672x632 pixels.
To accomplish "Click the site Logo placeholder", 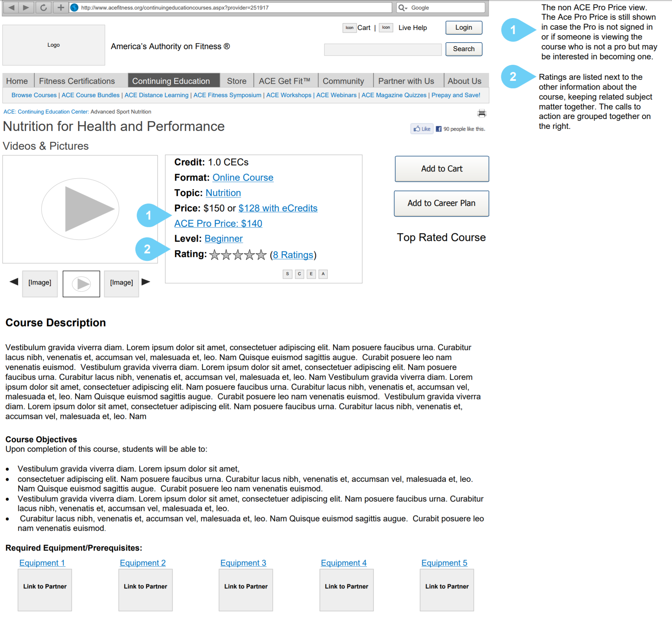I will [x=54, y=45].
